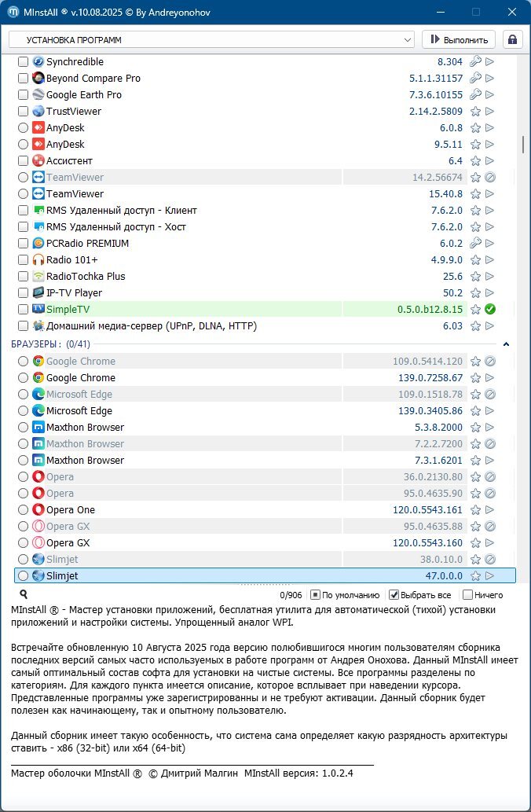Select the Maxthon Browser 5.3.8.2000 radio button
This screenshot has height=812, width=531.
[x=23, y=428]
